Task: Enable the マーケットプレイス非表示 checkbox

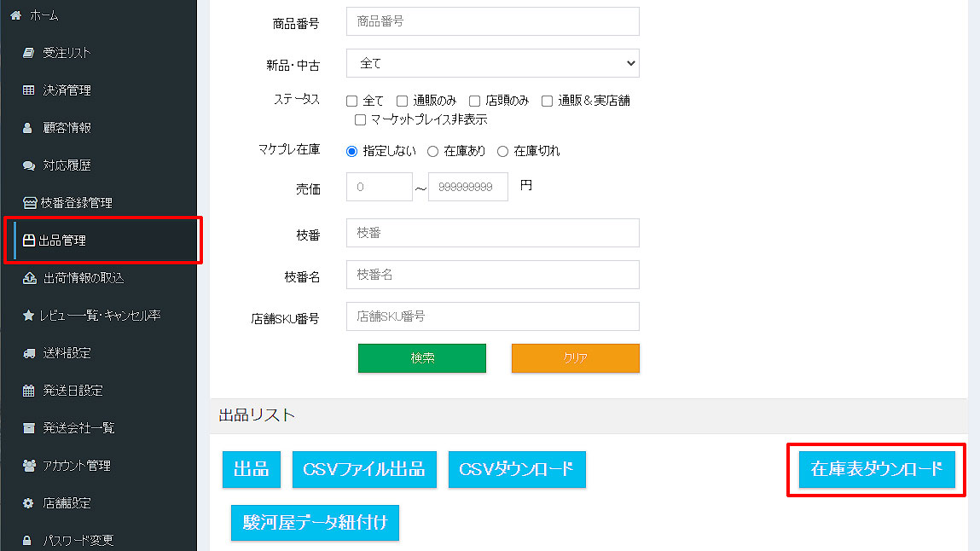Action: click(x=360, y=119)
